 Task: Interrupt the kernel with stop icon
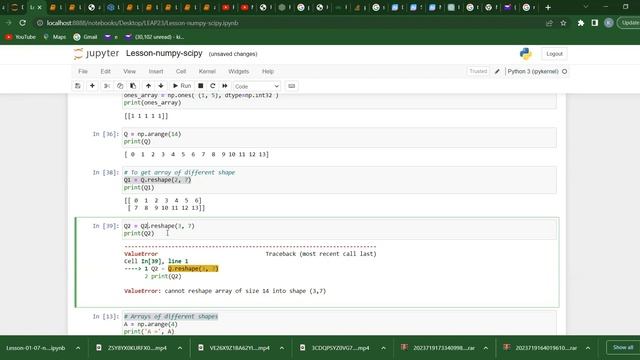200,86
